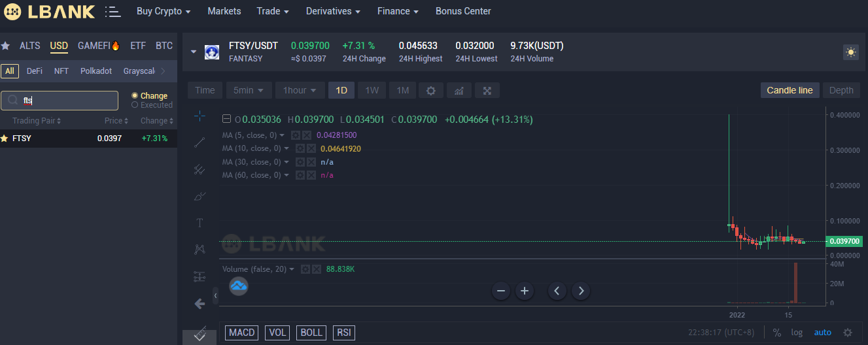Remove the Volume (false, 20) indicator

pos(317,269)
